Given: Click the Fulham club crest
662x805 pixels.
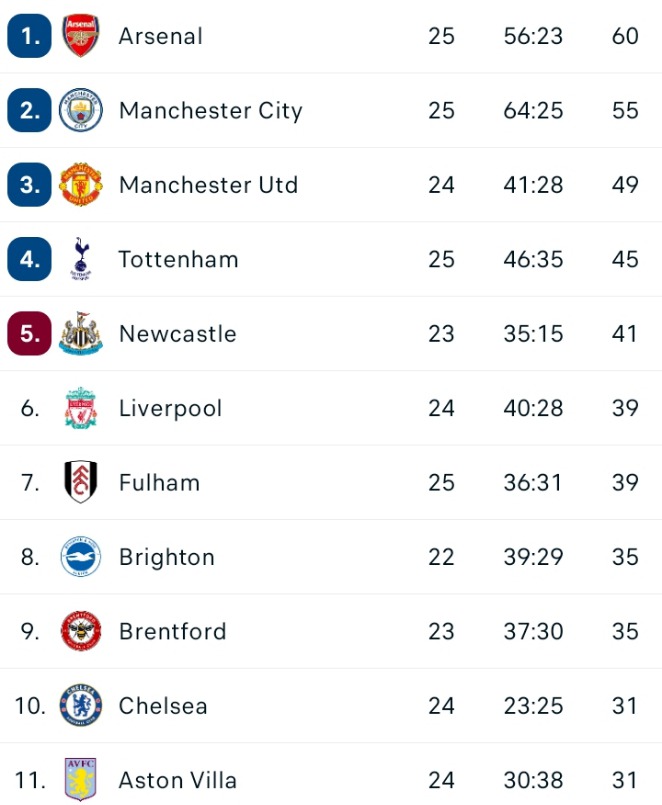Looking at the screenshot, I should click(81, 482).
